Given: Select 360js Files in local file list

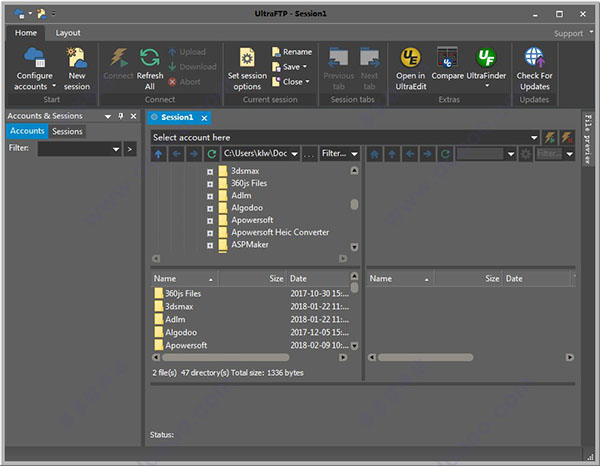Looking at the screenshot, I should pyautogui.click(x=183, y=293).
